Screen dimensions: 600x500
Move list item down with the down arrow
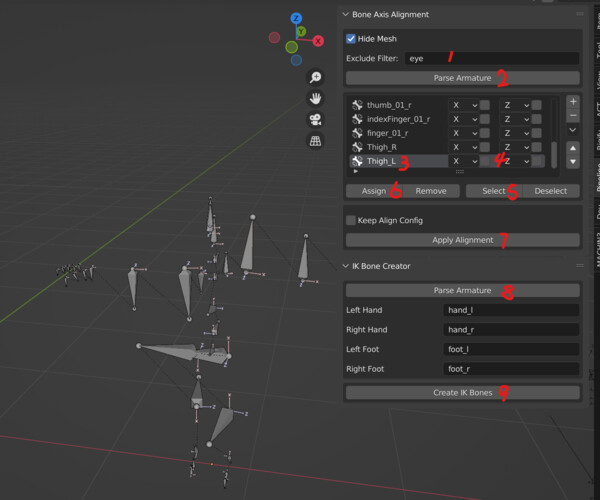[573, 162]
